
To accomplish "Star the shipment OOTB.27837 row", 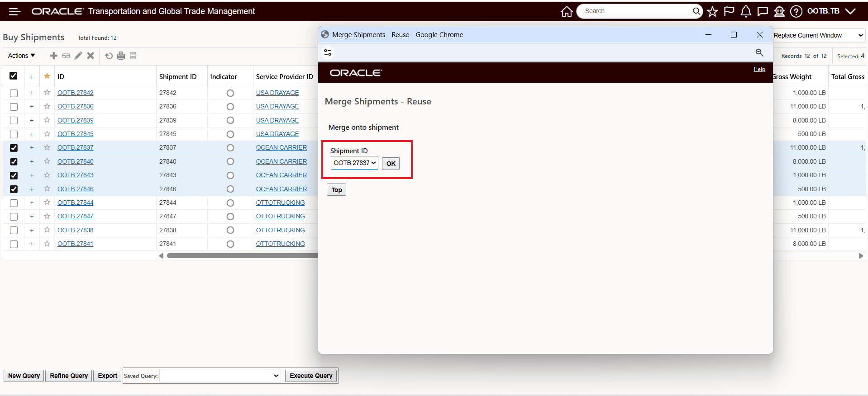I will click(47, 147).
